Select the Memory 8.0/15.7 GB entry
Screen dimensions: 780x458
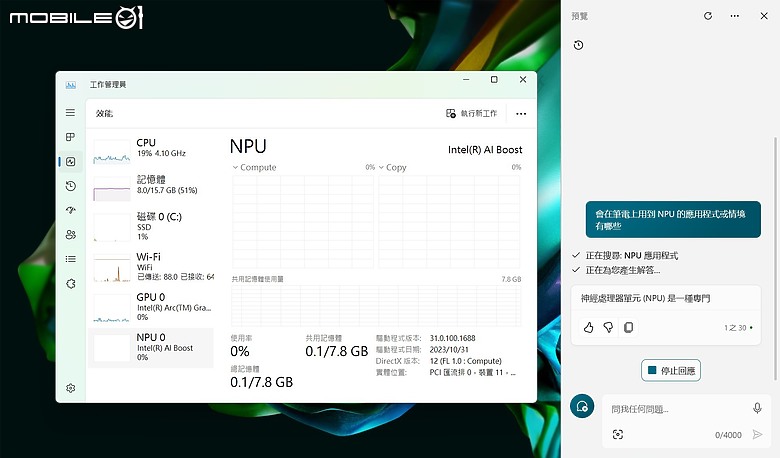[x=151, y=188]
